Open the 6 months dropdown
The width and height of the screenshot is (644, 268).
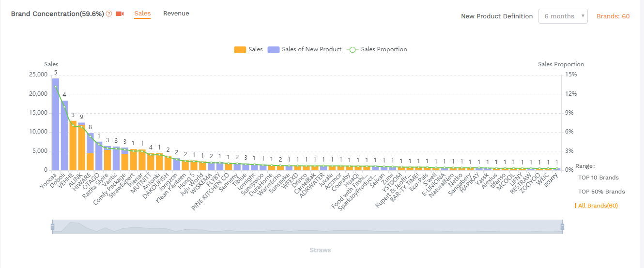tap(563, 16)
